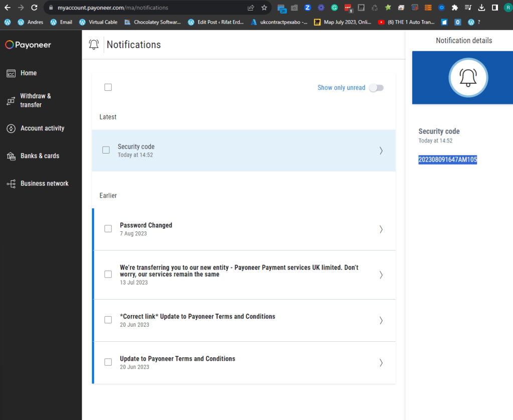Expand the Password Changed notification chevron
Viewport: 513px width, 420px height.
(381, 229)
